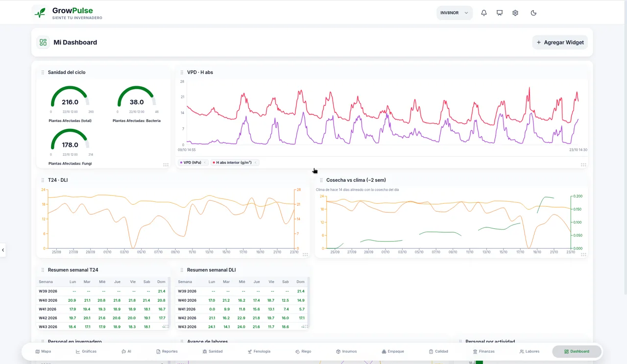Open the Reportes tab
The width and height of the screenshot is (627, 364).
pos(167,351)
